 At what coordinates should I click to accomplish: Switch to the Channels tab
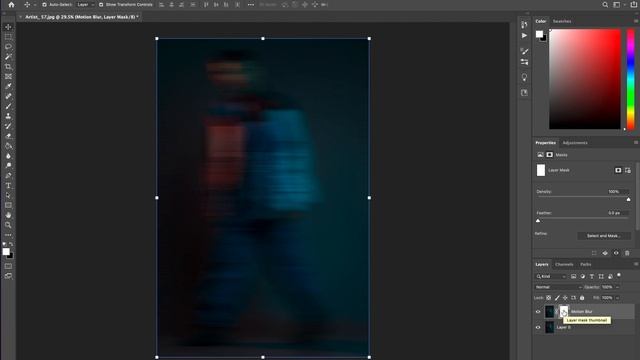pyautogui.click(x=564, y=264)
